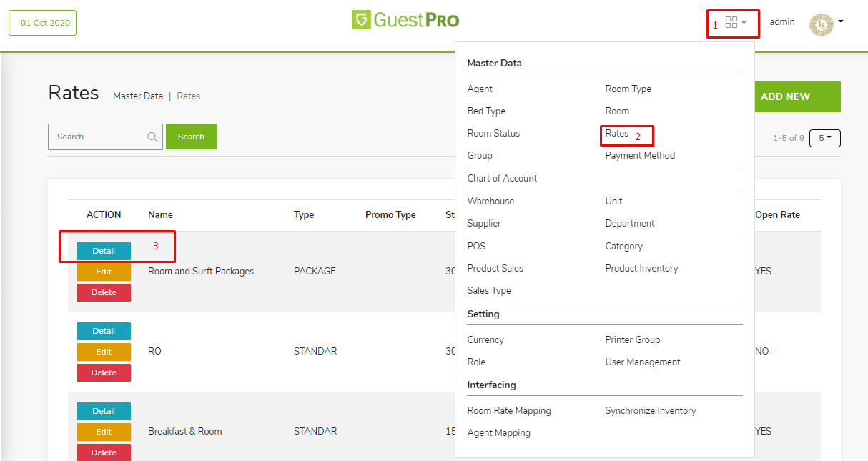Edit the Breakfast & Room rate
This screenshot has height=461, width=868.
pyautogui.click(x=104, y=432)
